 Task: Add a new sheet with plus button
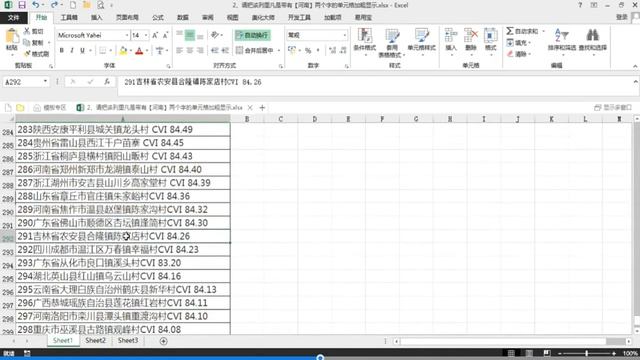[x=164, y=341]
